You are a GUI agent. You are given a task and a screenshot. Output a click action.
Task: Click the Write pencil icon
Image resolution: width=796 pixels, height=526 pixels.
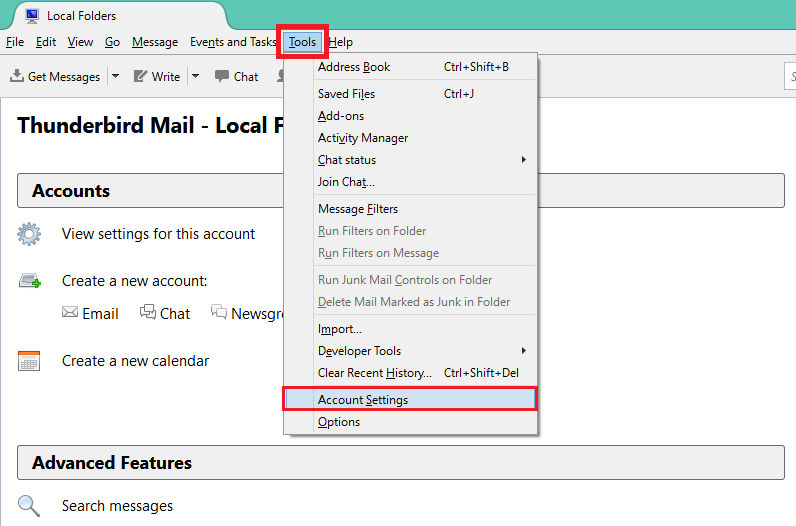click(x=140, y=76)
